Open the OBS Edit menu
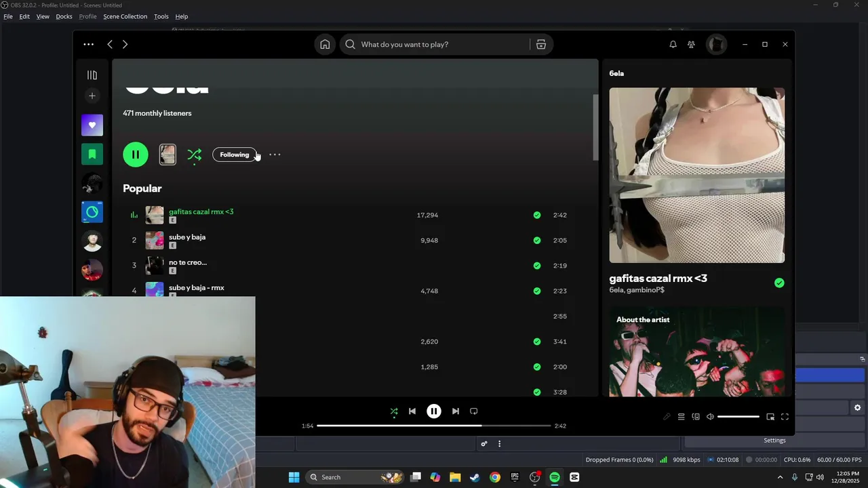The height and width of the screenshot is (488, 868). click(24, 16)
